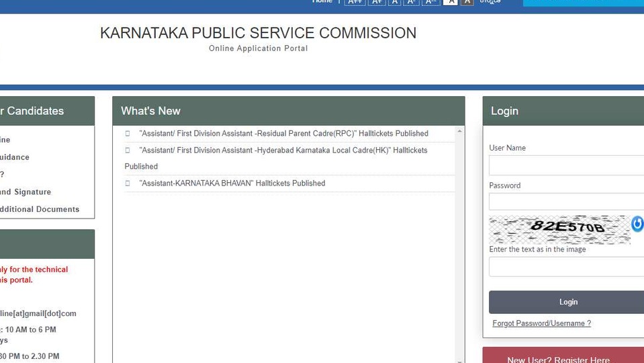Image resolution: width=644 pixels, height=363 pixels.
Task: Click the captcha image 82E570B
Action: 559,229
